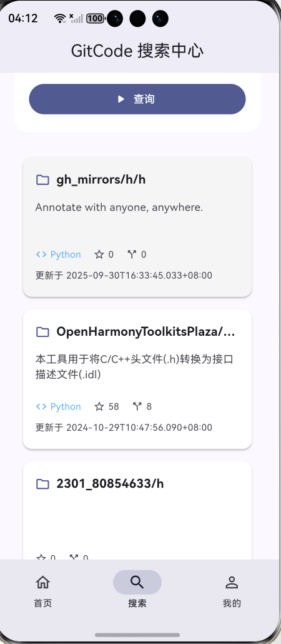Click the play arrow icon in 查询
The width and height of the screenshot is (281, 644).
point(121,99)
